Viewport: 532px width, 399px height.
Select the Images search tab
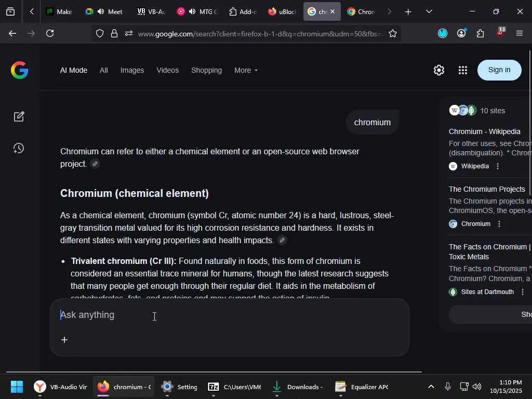coord(132,70)
